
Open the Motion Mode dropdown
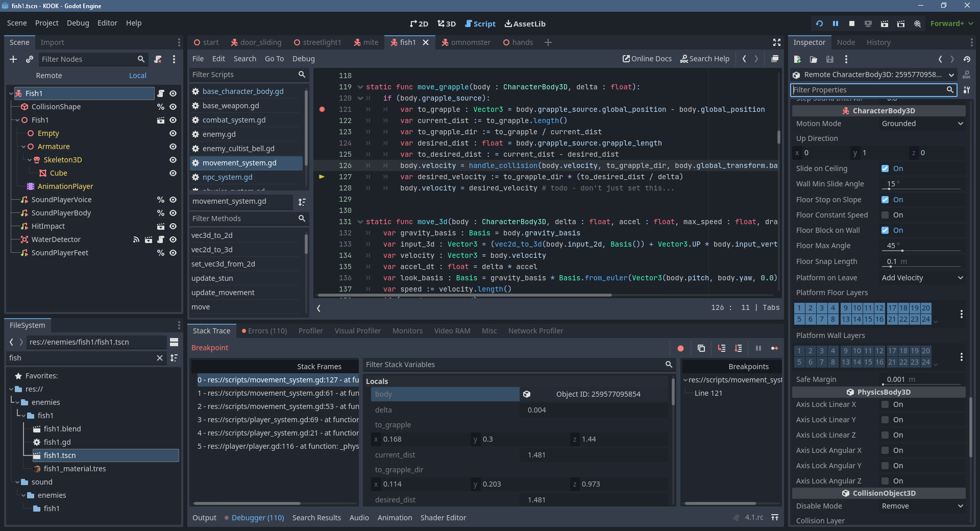tap(921, 124)
